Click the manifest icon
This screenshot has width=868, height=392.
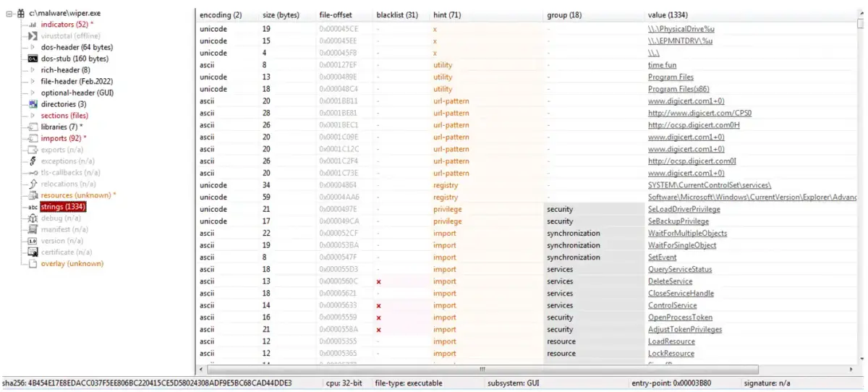pyautogui.click(x=33, y=229)
